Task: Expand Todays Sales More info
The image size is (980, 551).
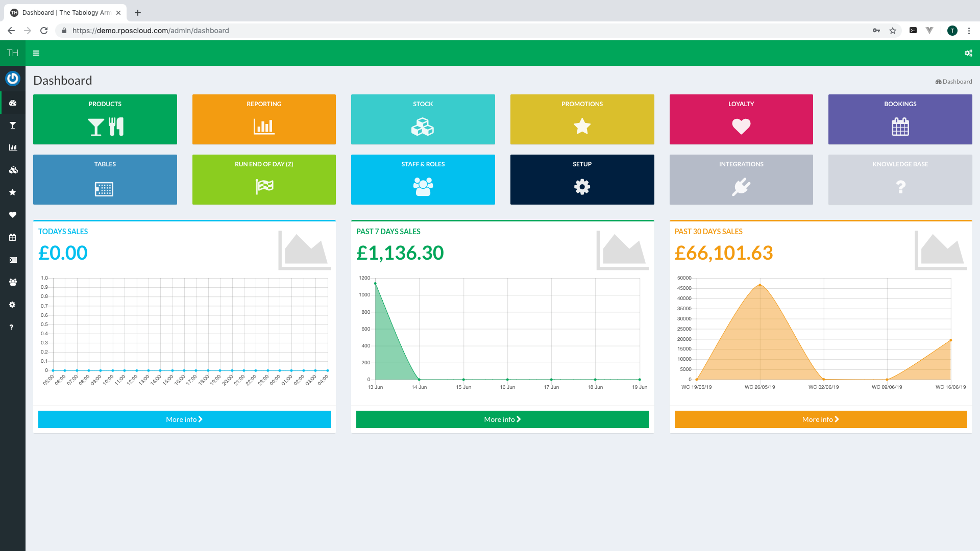Action: coord(184,419)
